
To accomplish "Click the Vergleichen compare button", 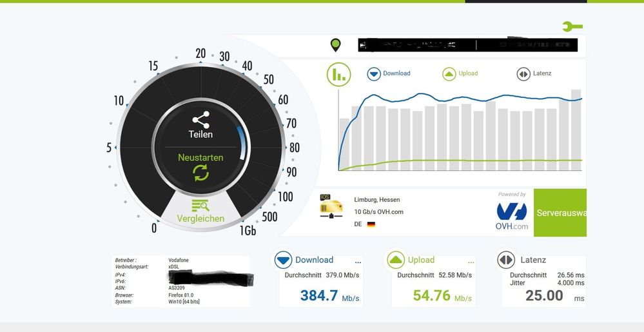I will 200,212.
